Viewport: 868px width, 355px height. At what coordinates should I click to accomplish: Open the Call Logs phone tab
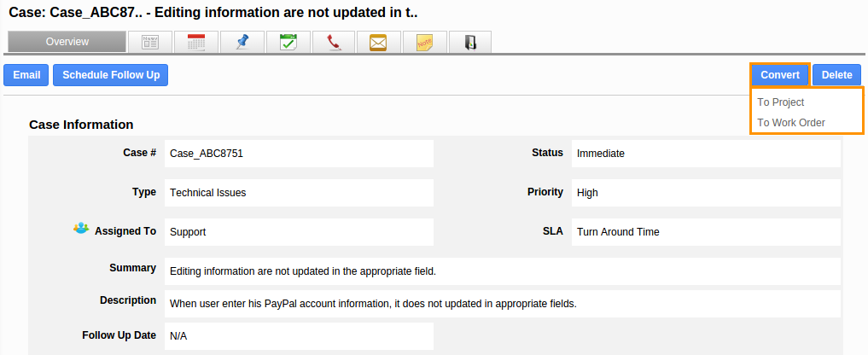click(334, 42)
